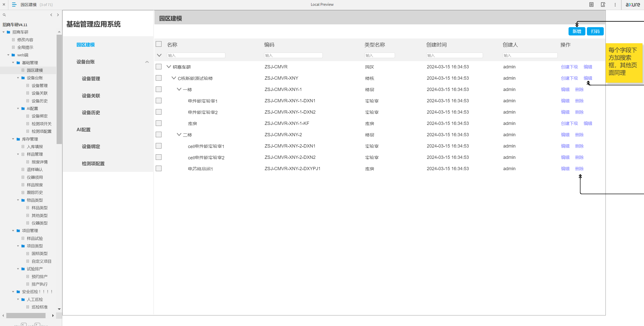Click the page icon beside 巡检标准
The image size is (644, 326).
pyautogui.click(x=28, y=307)
